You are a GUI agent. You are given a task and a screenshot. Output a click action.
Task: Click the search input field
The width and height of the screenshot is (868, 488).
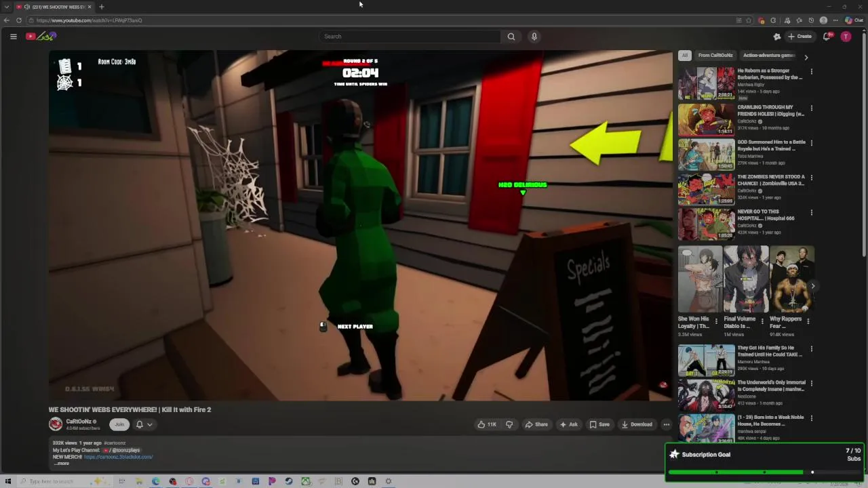tap(410, 37)
